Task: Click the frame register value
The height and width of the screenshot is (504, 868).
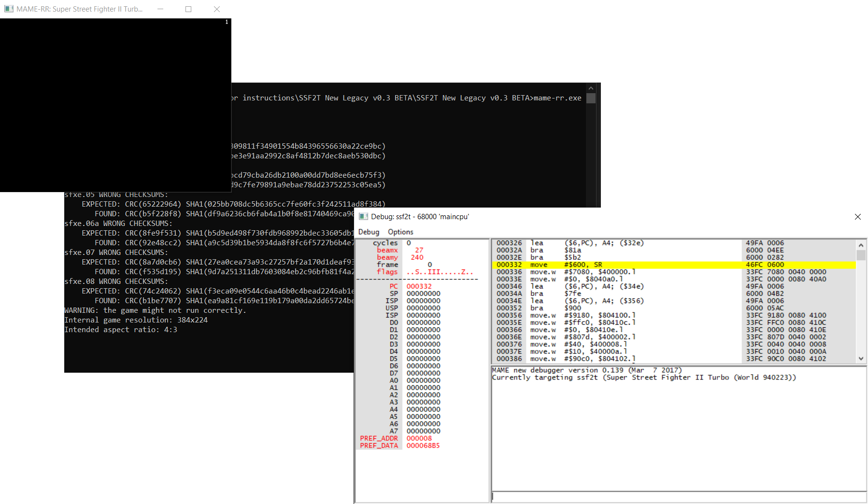Action: coord(429,265)
